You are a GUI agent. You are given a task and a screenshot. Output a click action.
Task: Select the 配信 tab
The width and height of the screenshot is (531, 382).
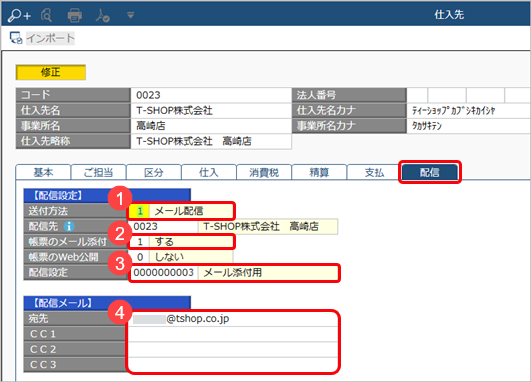[429, 172]
